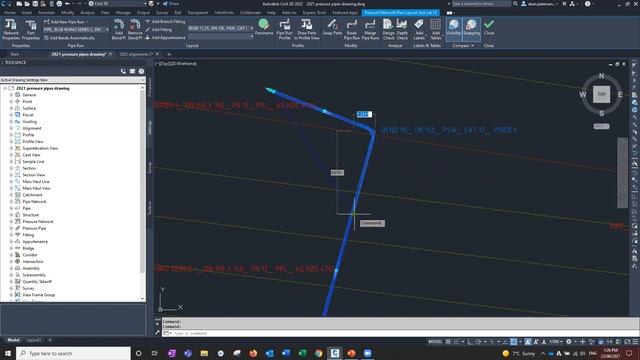Screen dimensions: 640x360
Task: Close the Pressure Network layout ribbon tab
Action: pos(489,27)
